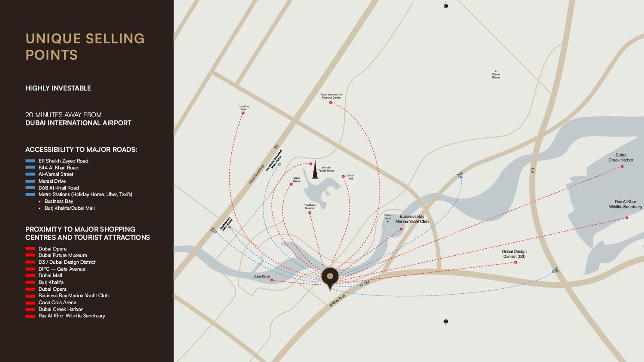Screen dimensions: 644x362
Task: Click the red swatch beside Dubai Future Museum
Action: 30,256
